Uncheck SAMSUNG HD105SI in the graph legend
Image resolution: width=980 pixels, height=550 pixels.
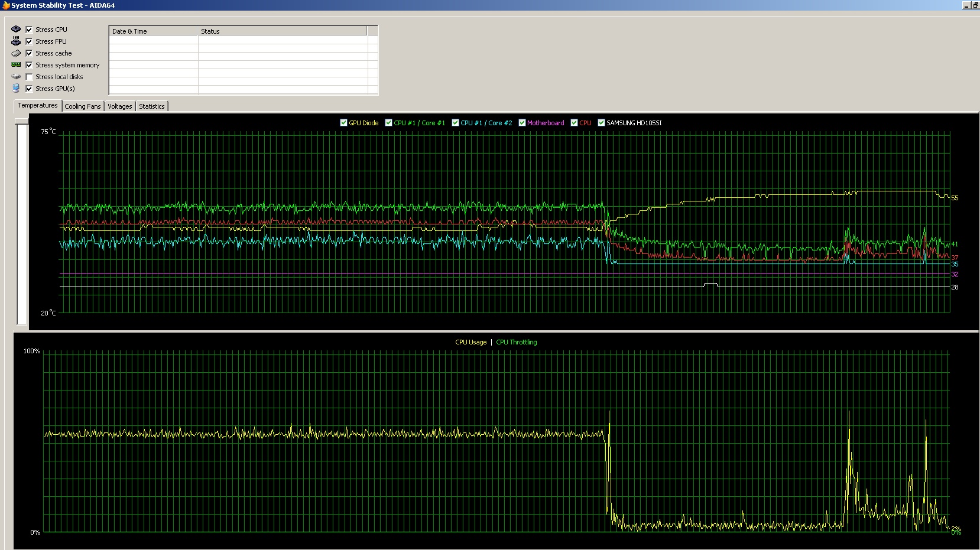coord(601,123)
